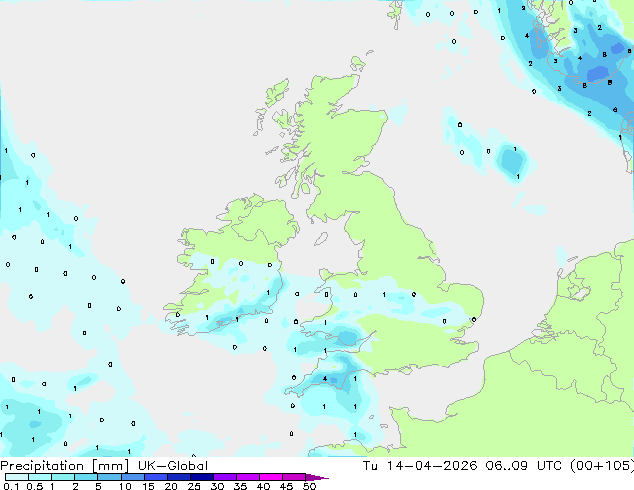This screenshot has width=634, height=490.
Task: Select the 5–10 mm legend swatch
Action: pos(109,477)
